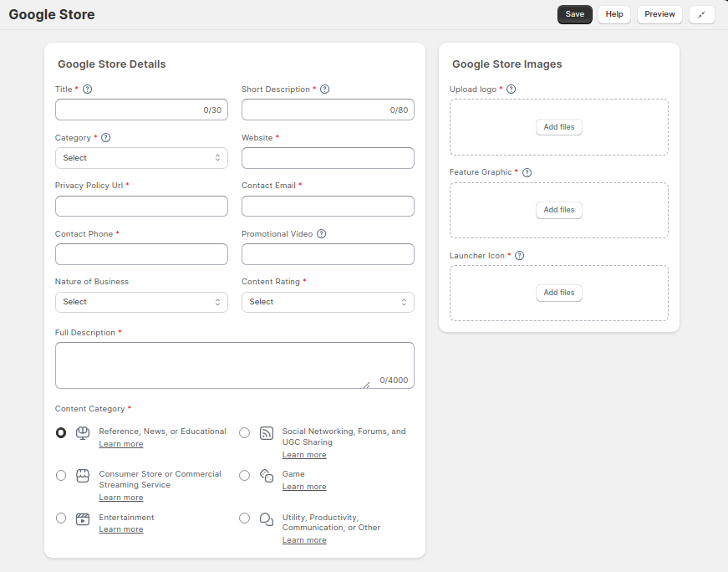The width and height of the screenshot is (728, 572).
Task: Click into the Short Description field
Action: coord(328,110)
